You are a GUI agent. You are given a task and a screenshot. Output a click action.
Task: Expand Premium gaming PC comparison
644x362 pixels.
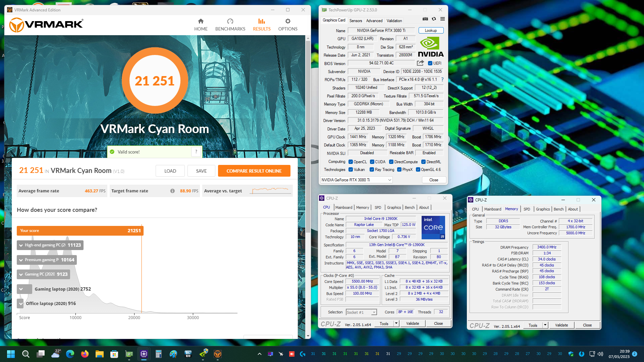click(21, 260)
